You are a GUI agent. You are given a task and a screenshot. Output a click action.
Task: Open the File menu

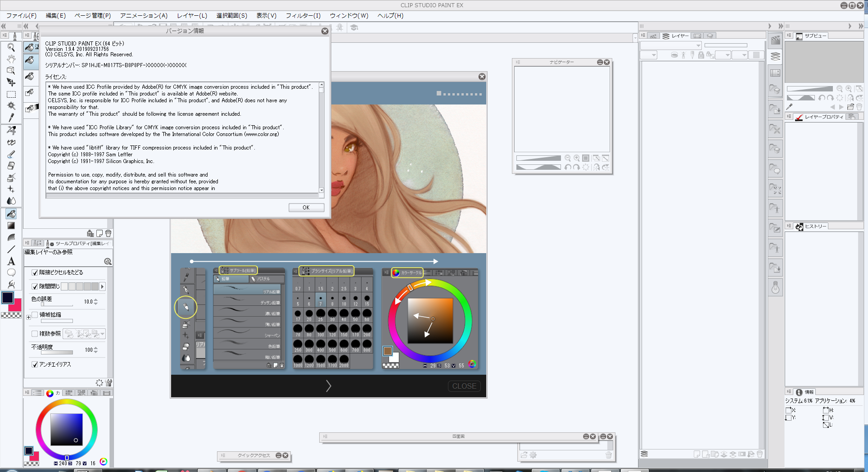(x=21, y=15)
